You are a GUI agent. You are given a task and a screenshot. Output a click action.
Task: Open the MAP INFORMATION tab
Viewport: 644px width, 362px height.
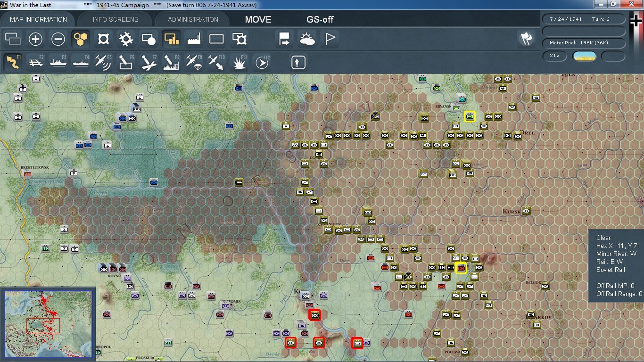(x=38, y=19)
